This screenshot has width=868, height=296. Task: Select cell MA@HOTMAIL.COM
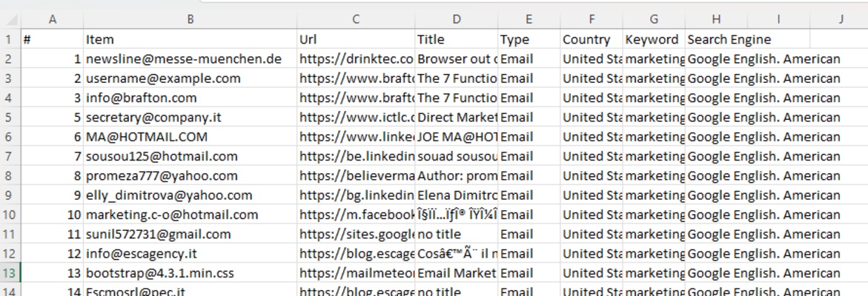[191, 136]
